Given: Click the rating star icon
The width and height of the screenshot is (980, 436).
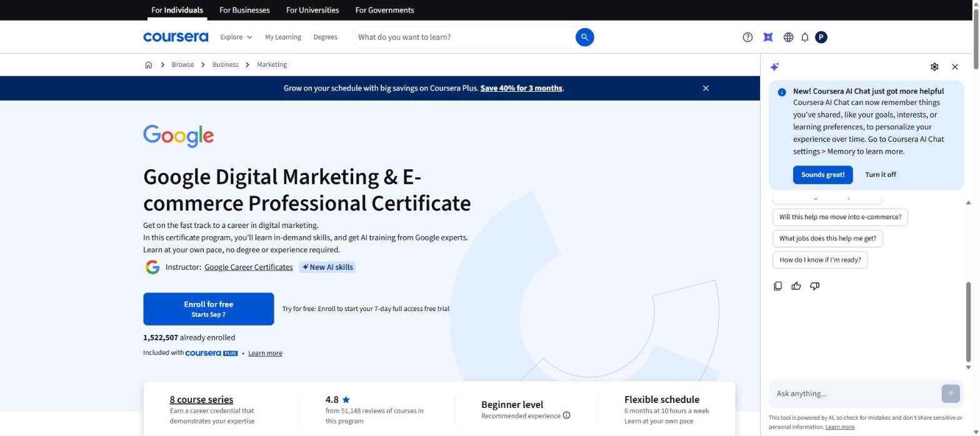Looking at the screenshot, I should click(346, 399).
